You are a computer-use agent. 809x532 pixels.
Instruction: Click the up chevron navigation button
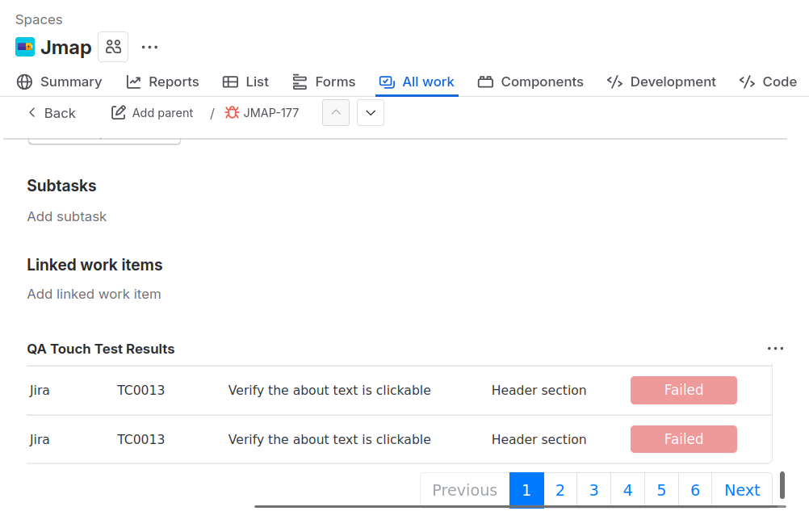(335, 112)
